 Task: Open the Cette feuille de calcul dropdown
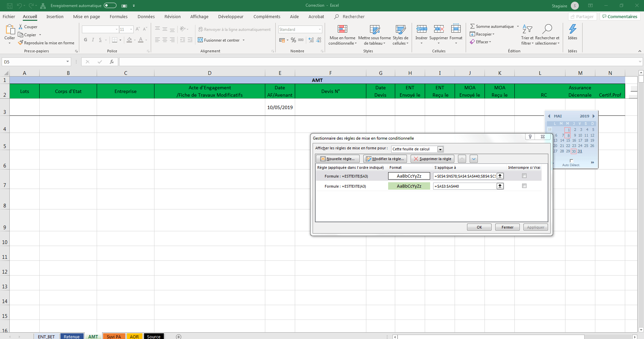(440, 149)
